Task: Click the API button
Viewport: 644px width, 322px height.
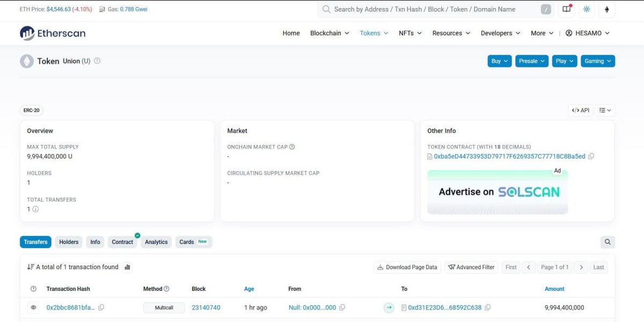Action: point(581,110)
